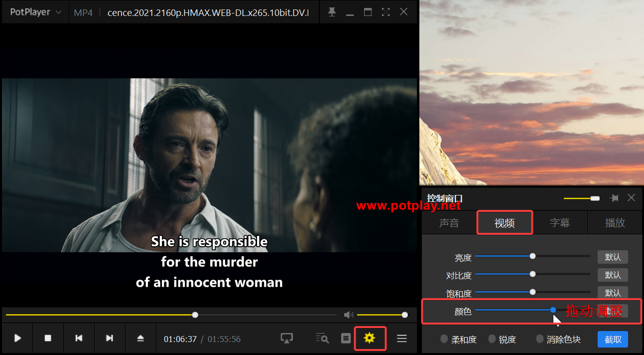Viewport: 644px width, 355px height.
Task: Open the hamburger menu icon
Action: 402,338
